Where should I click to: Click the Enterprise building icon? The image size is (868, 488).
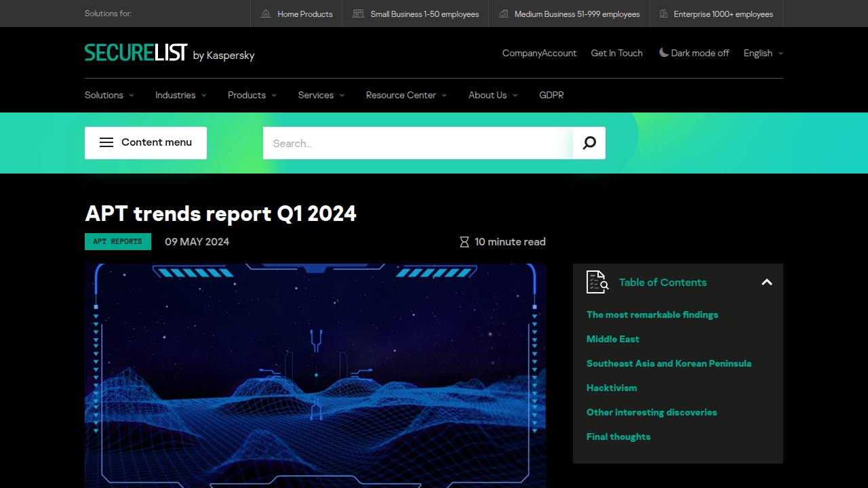pyautogui.click(x=663, y=14)
